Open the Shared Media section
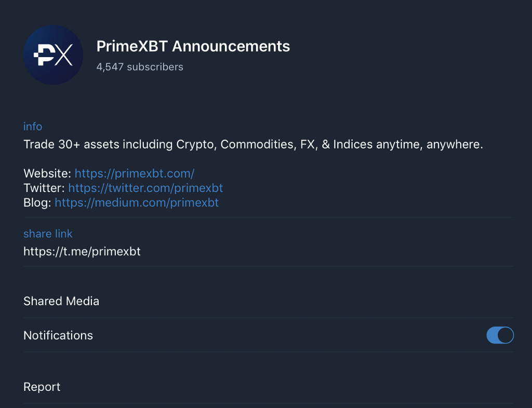The image size is (532, 408). point(61,301)
